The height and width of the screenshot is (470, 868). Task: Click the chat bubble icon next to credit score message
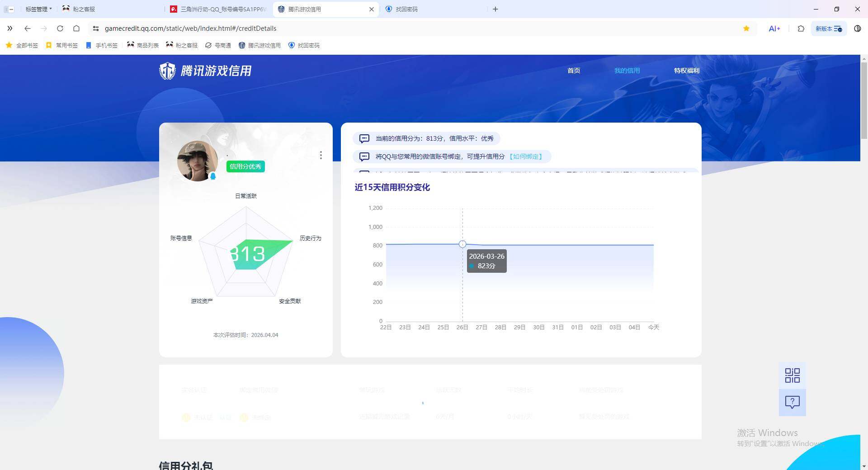[364, 138]
